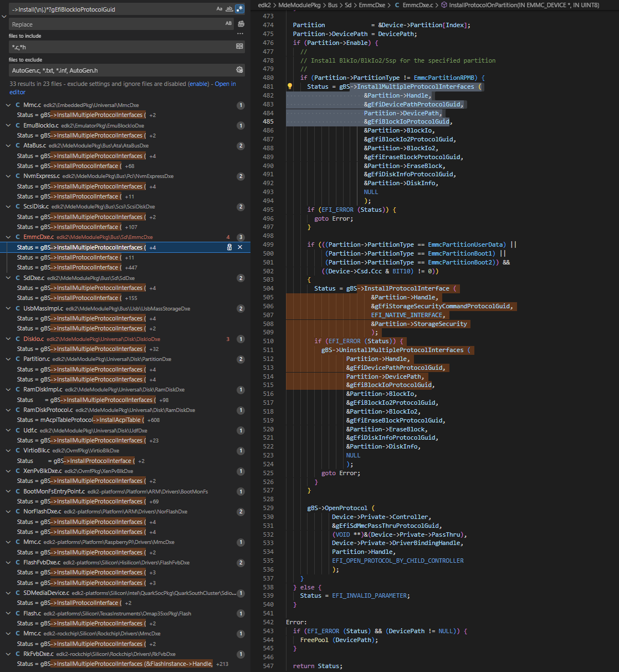Select Mmc.c under RaspberryPi drivers

point(125,542)
